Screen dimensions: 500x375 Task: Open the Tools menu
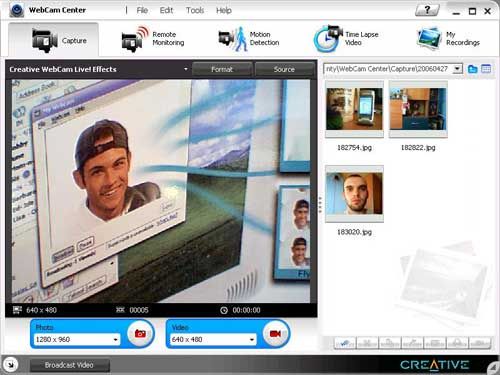point(195,10)
